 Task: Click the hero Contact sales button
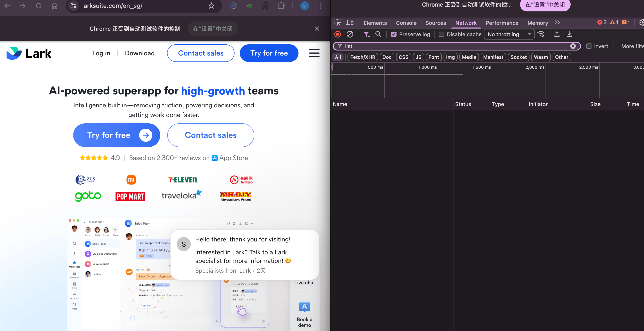211,135
